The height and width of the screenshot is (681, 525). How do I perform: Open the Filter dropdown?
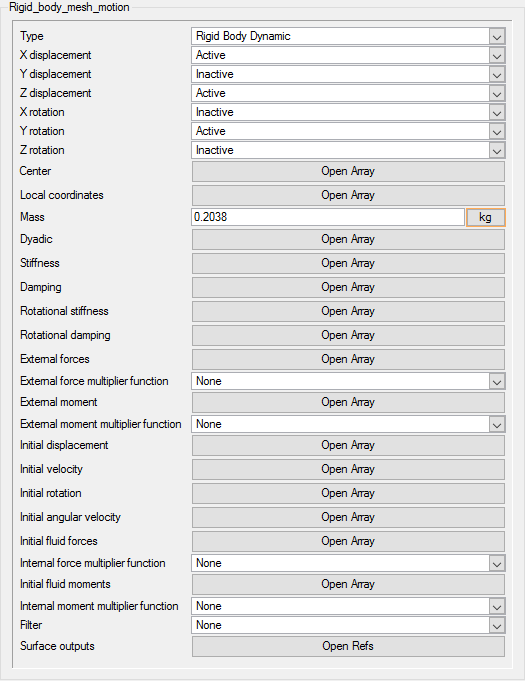(x=348, y=625)
